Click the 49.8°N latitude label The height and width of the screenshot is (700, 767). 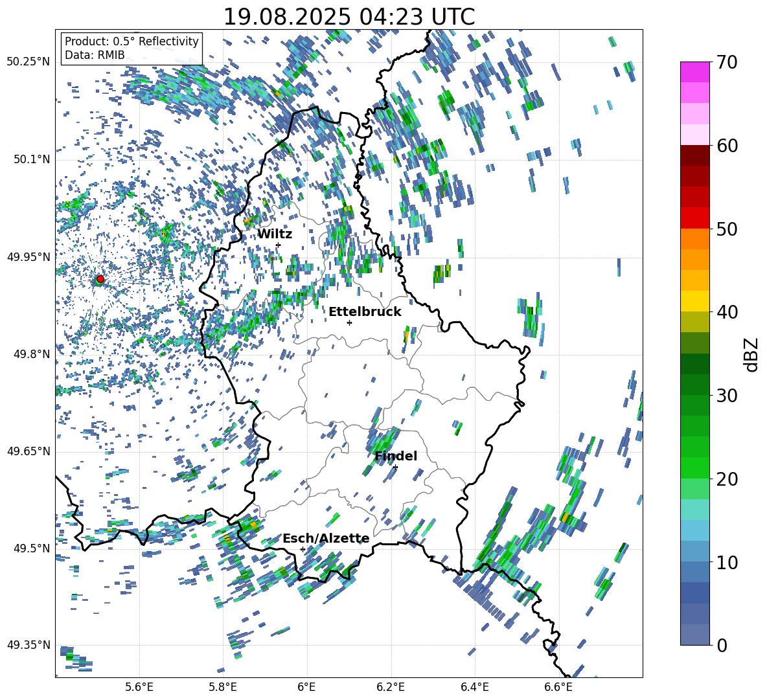[x=32, y=354]
